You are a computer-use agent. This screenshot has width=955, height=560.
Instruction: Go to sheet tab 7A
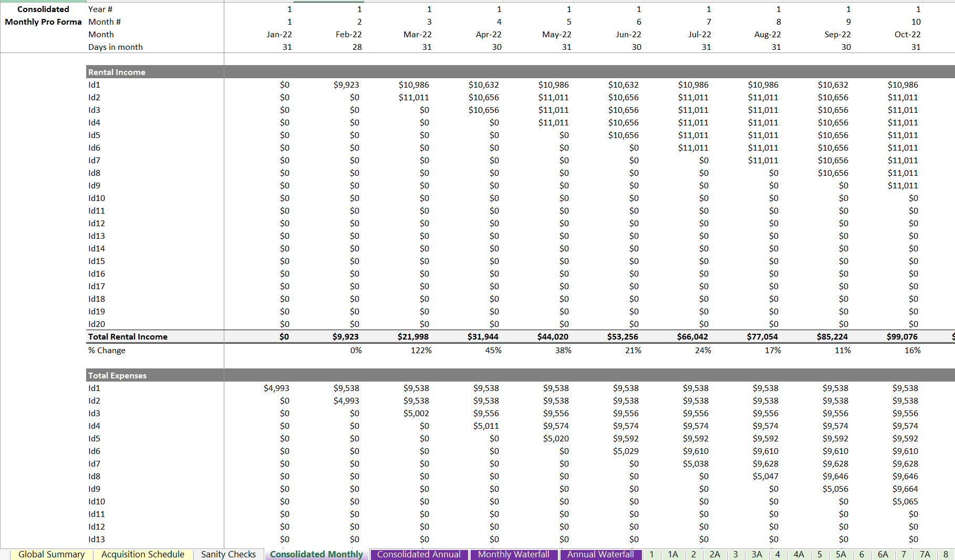point(925,554)
